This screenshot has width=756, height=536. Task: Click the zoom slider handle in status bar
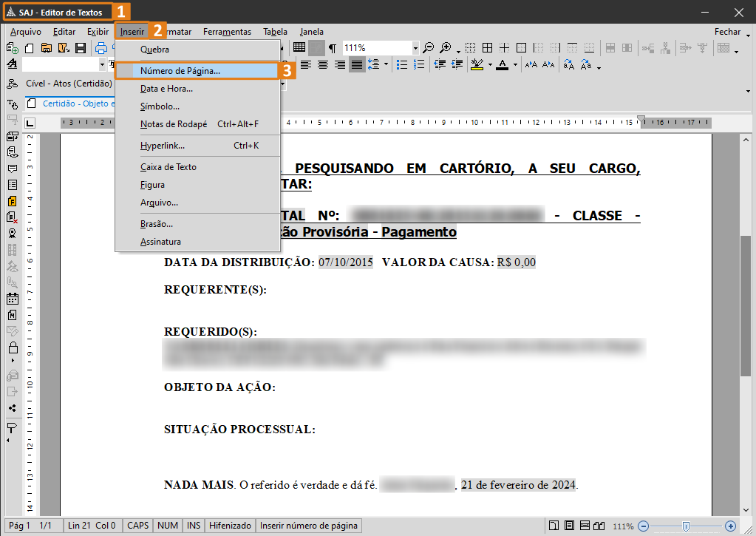(686, 526)
